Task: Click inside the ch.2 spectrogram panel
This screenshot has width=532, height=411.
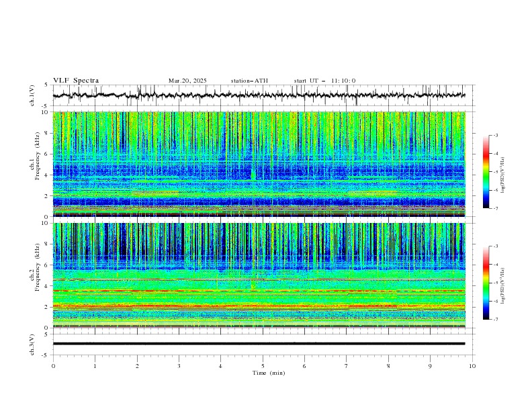Action: [259, 275]
